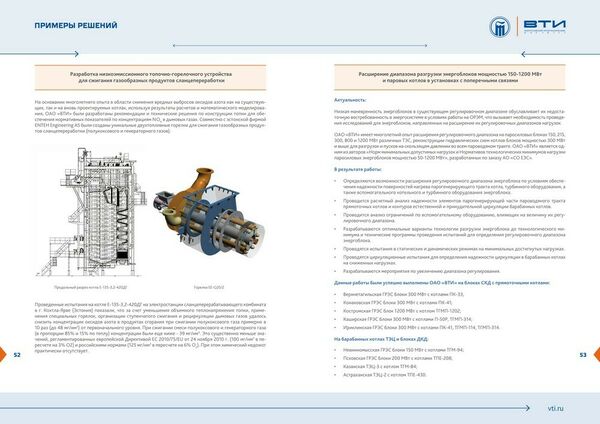The image size is (600, 424).
Task: Click the caption under the burner model
Action: pos(209,287)
